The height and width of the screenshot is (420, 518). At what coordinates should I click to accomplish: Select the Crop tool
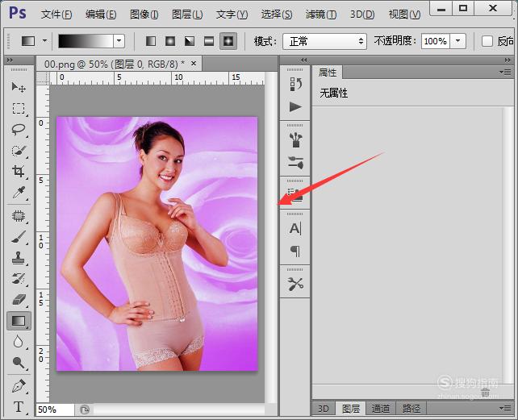(x=19, y=172)
